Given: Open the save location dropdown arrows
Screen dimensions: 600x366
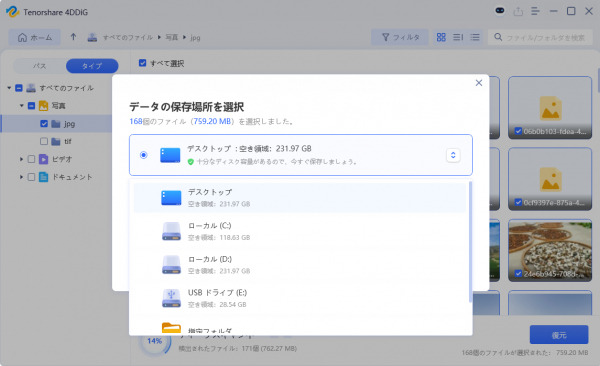Looking at the screenshot, I should point(453,155).
